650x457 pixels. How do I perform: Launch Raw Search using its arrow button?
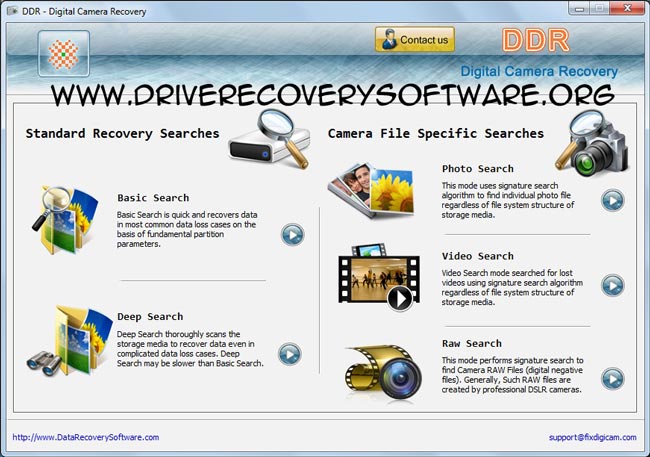click(x=613, y=379)
